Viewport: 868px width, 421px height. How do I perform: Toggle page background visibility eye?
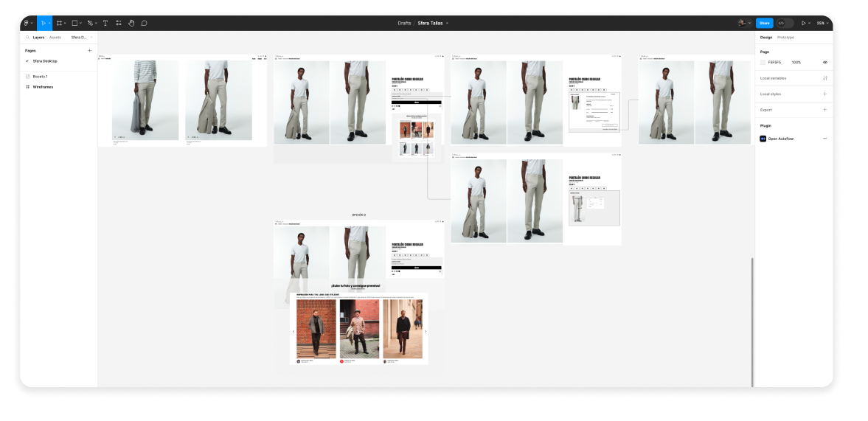point(824,62)
